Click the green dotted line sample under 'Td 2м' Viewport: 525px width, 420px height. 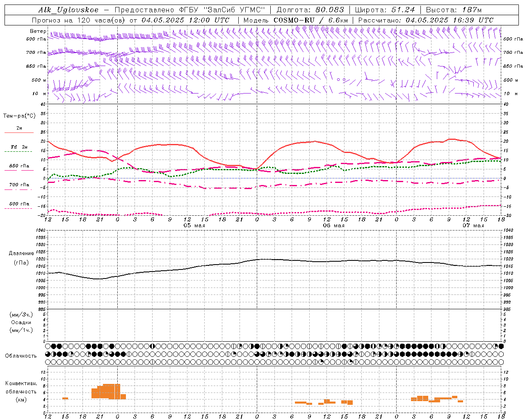tap(19, 152)
